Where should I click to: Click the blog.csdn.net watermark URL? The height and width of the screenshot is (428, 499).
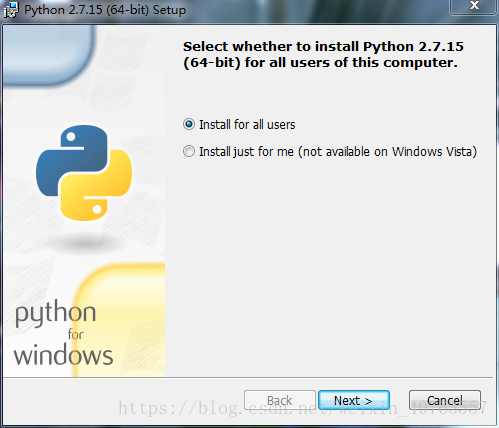[x=303, y=408]
